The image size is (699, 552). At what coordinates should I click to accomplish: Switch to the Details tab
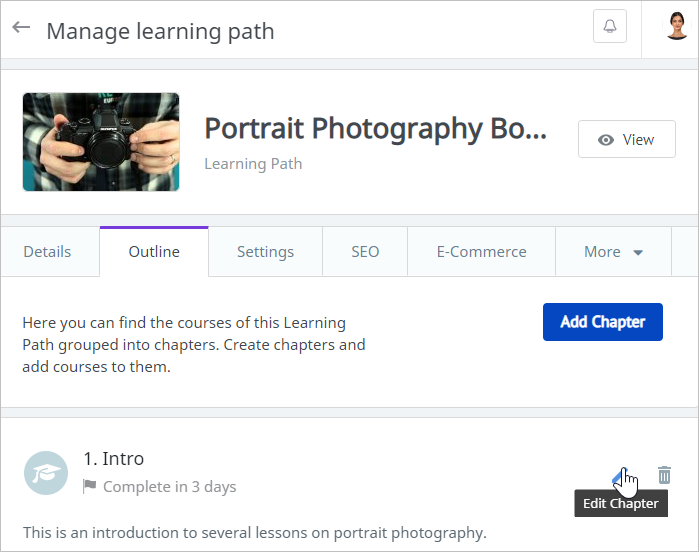coord(47,252)
